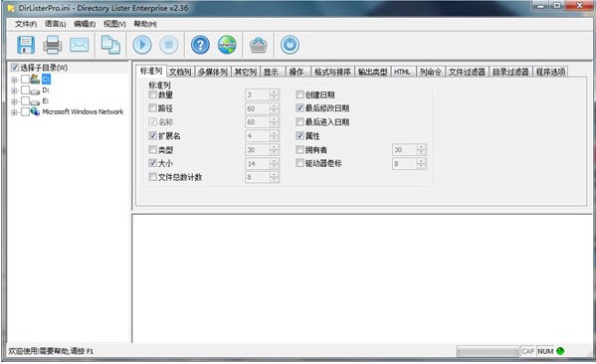Click the C: drive icon in tree
596x364 pixels.
pyautogui.click(x=36, y=79)
